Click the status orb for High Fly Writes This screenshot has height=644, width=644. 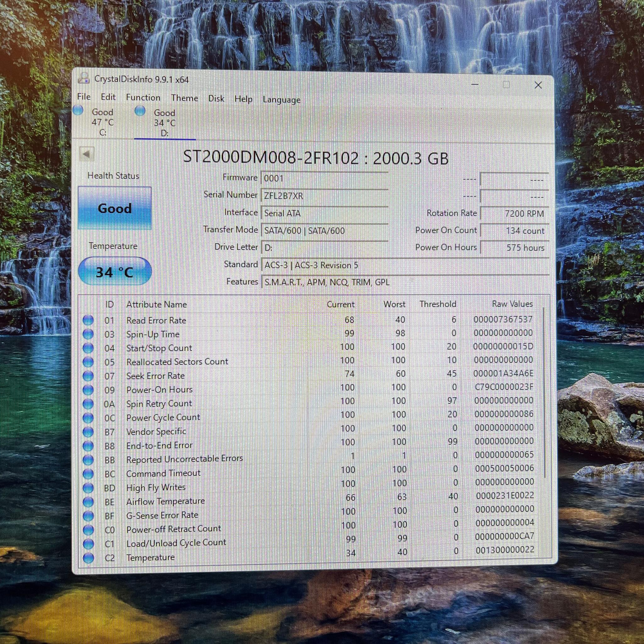[88, 488]
